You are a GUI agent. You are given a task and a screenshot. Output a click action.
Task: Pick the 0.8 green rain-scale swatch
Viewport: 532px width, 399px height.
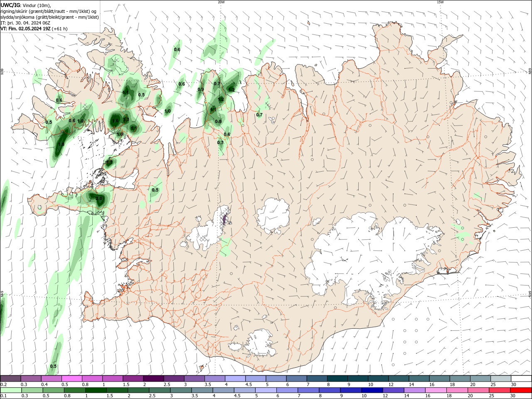[x=75, y=390]
